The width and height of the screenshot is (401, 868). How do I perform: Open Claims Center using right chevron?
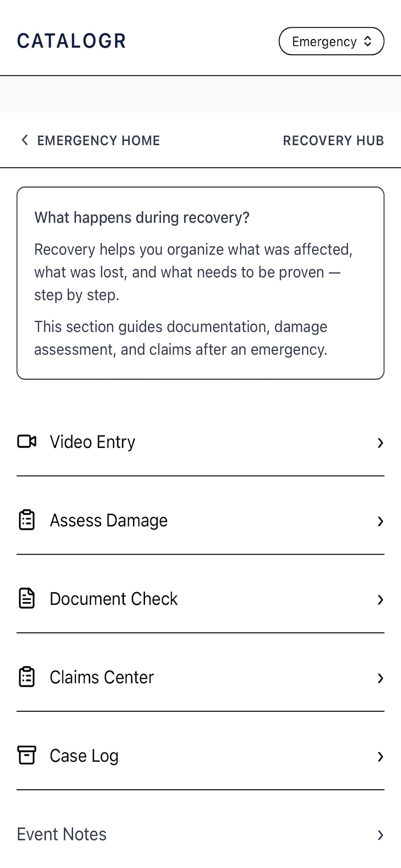[380, 678]
